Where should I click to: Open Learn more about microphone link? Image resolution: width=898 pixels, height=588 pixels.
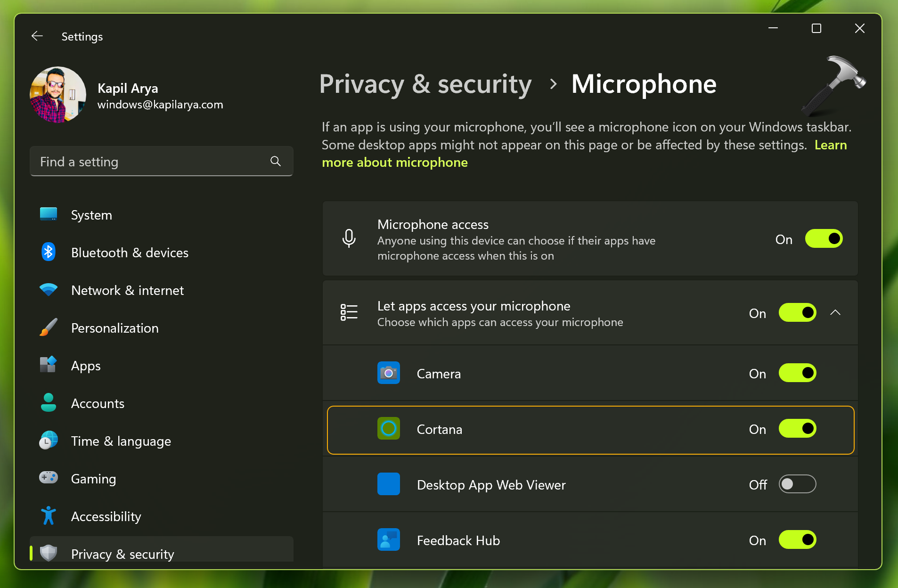point(395,163)
